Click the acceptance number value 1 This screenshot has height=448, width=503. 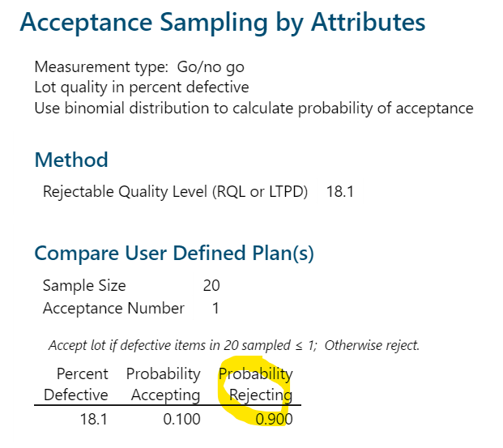coord(215,308)
